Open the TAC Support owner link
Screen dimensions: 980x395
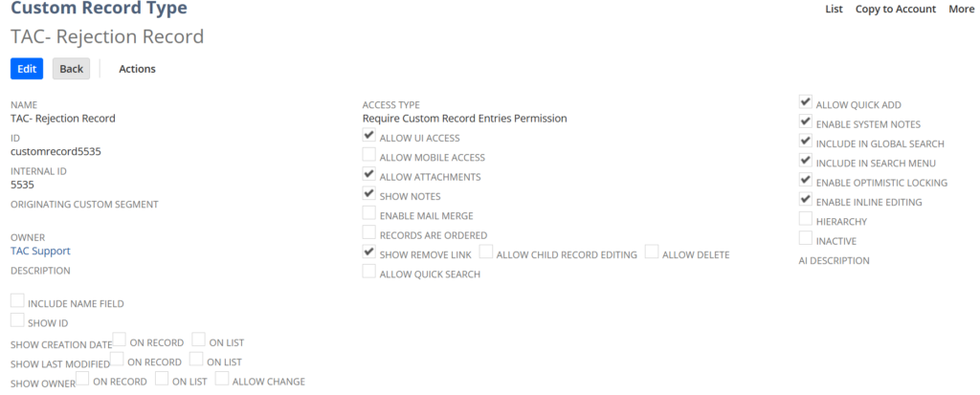point(40,251)
